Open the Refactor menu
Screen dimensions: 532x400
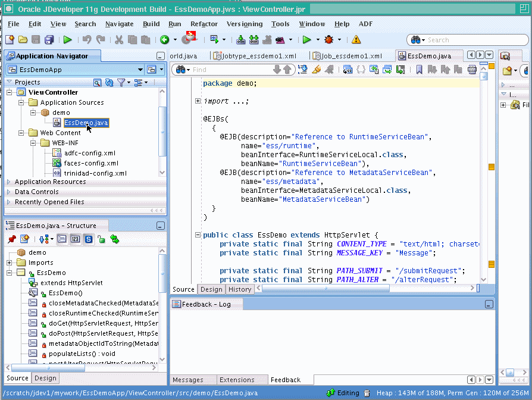click(x=204, y=24)
